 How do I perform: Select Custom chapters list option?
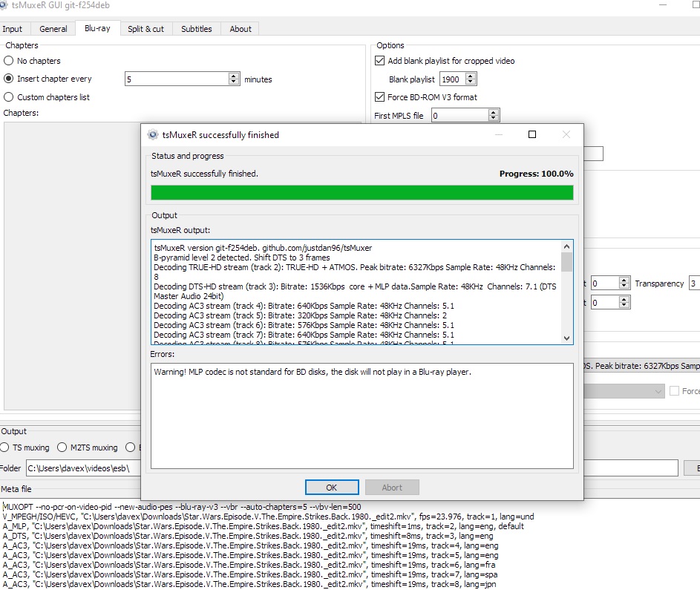click(8, 96)
